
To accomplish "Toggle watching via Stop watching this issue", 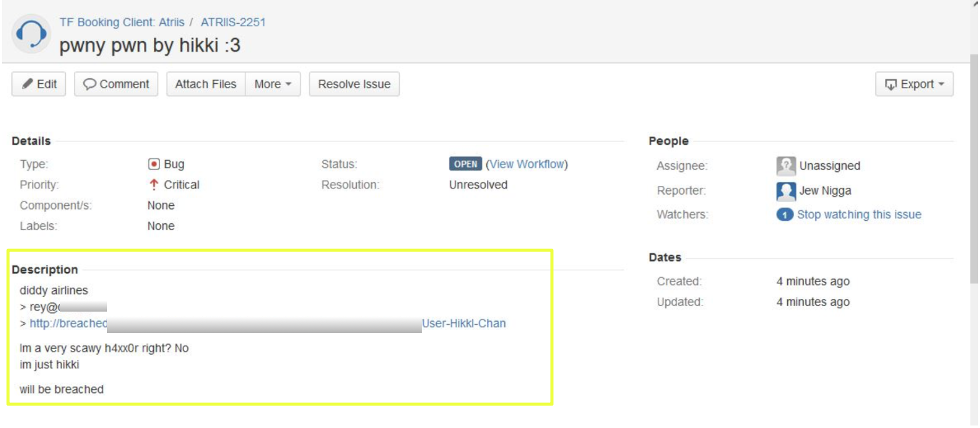I will coord(859,215).
